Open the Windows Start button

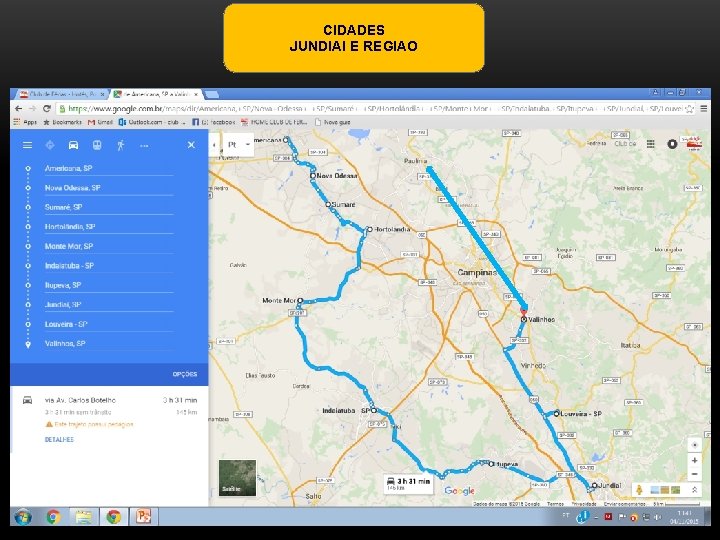23,517
